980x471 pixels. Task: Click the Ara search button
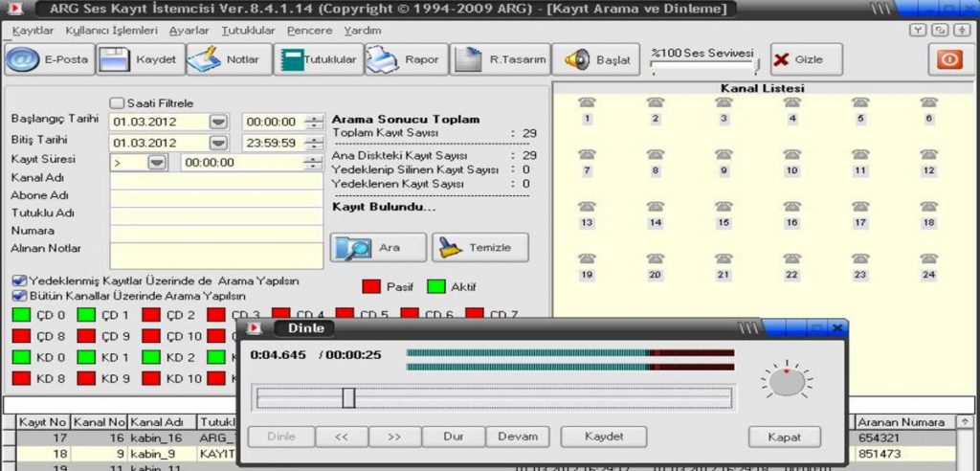[377, 247]
